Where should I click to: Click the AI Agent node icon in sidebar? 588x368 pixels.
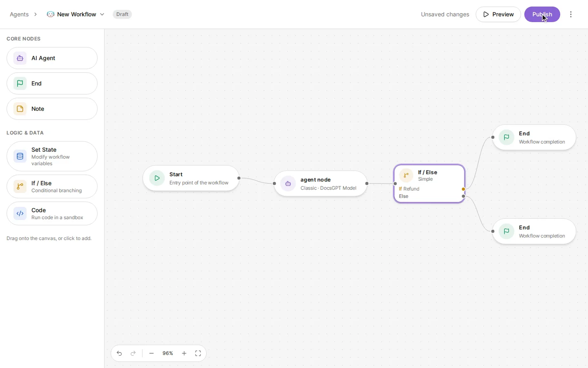[20, 58]
